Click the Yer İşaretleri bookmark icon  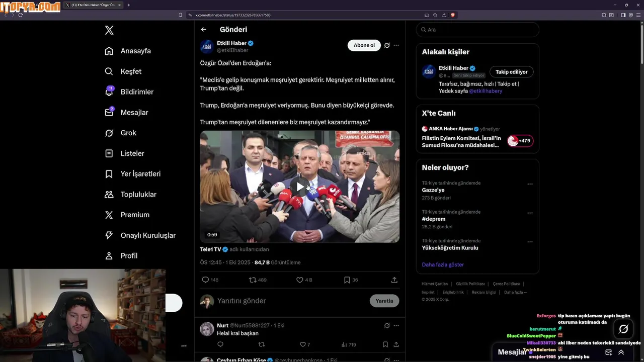[x=109, y=174]
